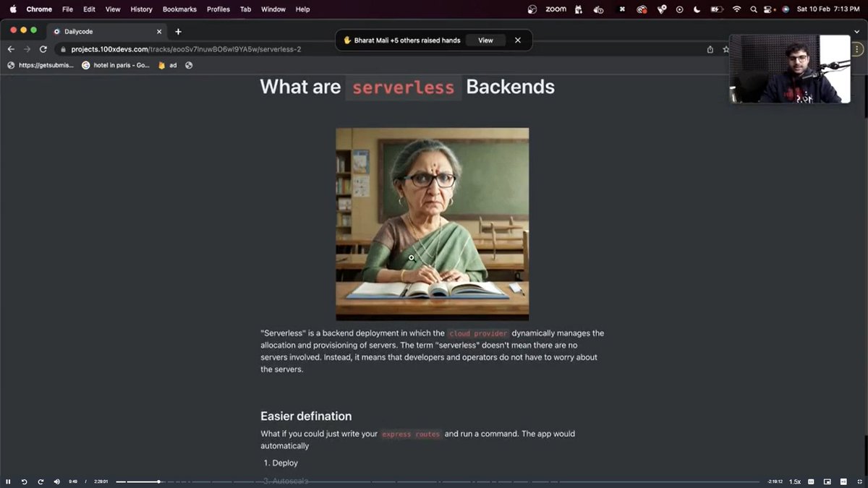Open Siri from the menu bar
The height and width of the screenshot is (488, 868).
point(786,9)
